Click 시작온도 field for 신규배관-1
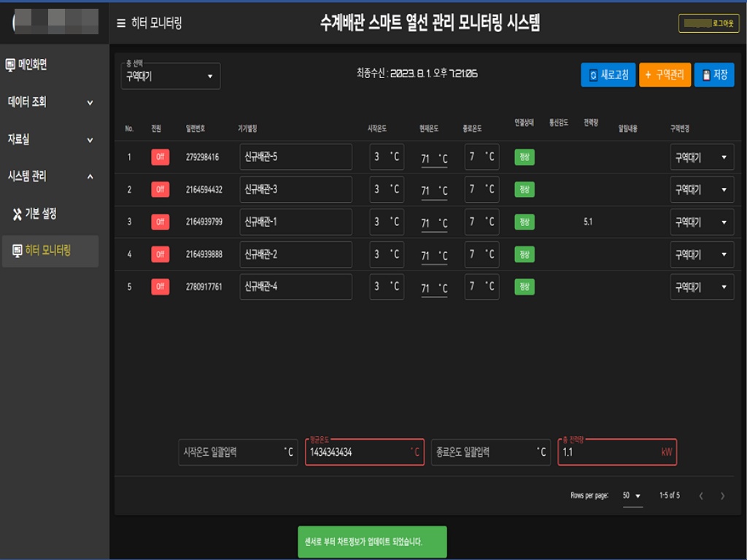This screenshot has height=560, width=747. 387,222
